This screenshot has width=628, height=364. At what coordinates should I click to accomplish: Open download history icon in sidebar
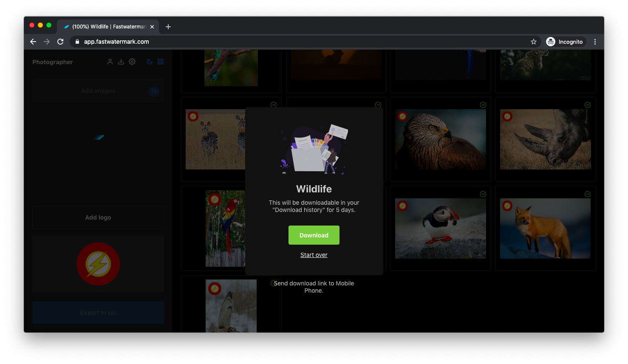click(x=121, y=62)
